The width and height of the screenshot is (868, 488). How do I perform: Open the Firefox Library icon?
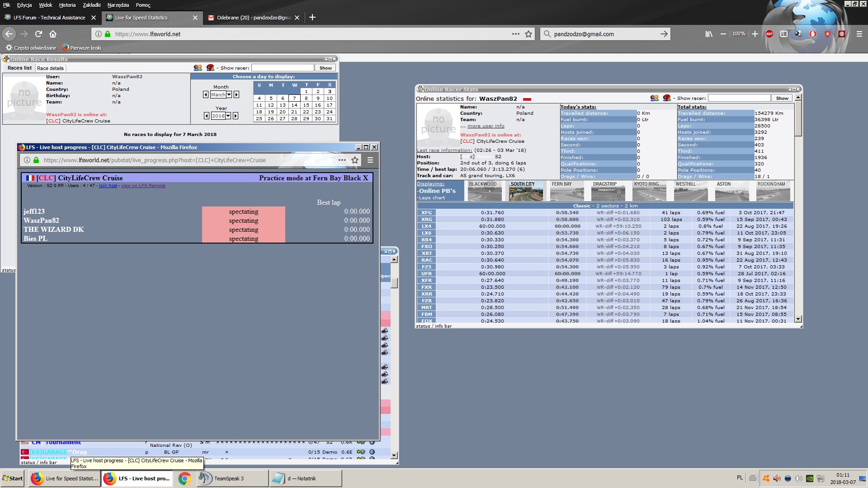coord(709,34)
